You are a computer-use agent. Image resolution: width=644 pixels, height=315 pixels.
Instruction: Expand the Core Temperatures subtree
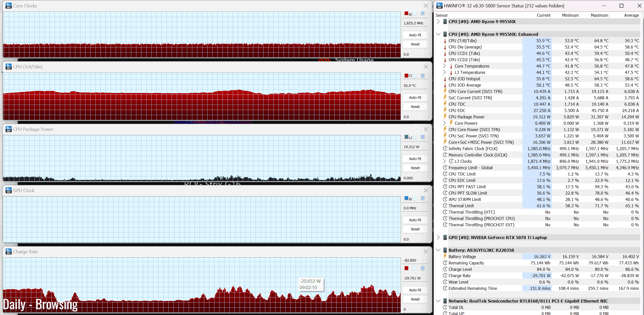click(x=444, y=66)
